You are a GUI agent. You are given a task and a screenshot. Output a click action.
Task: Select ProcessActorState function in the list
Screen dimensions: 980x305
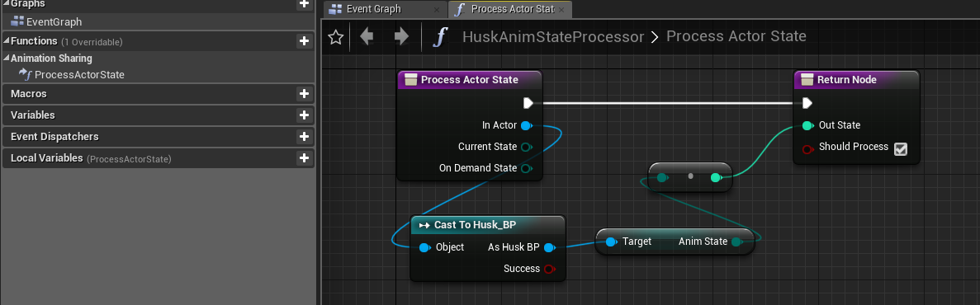point(79,75)
